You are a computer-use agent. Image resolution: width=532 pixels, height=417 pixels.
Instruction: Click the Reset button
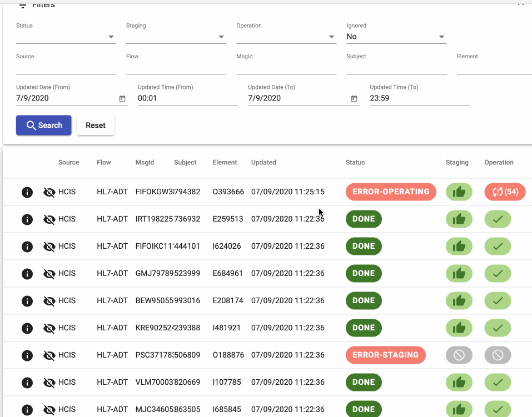[96, 125]
